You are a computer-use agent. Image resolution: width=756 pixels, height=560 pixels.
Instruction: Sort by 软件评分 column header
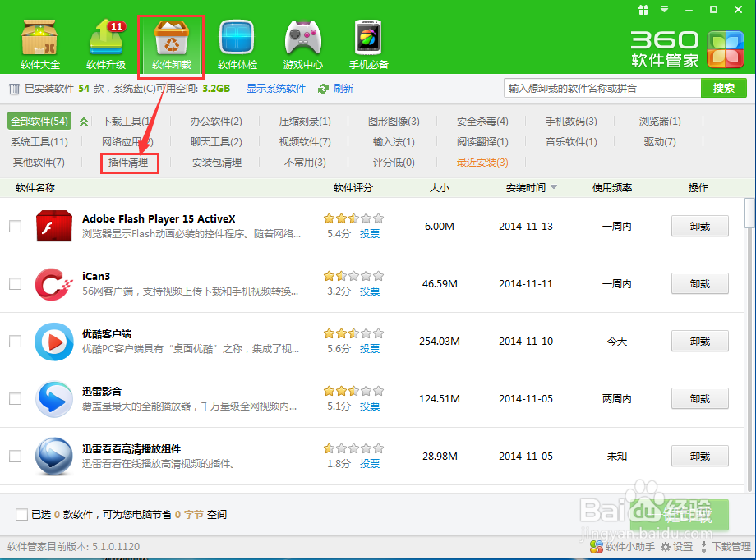click(353, 187)
